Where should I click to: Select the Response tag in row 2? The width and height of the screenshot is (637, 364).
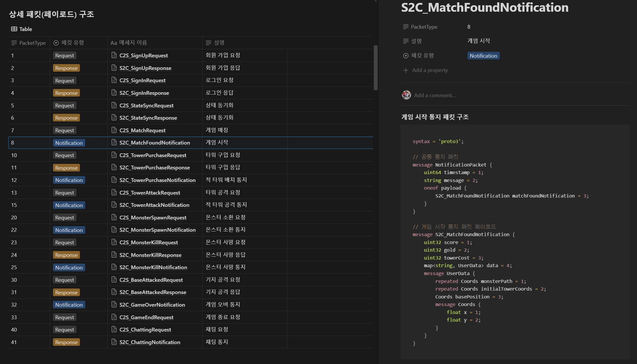click(x=66, y=68)
